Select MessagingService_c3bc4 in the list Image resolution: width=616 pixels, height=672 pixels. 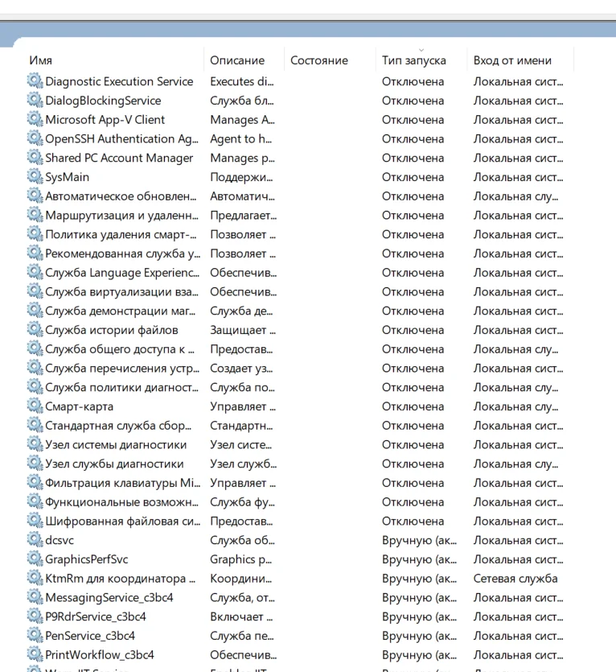coord(296,597)
